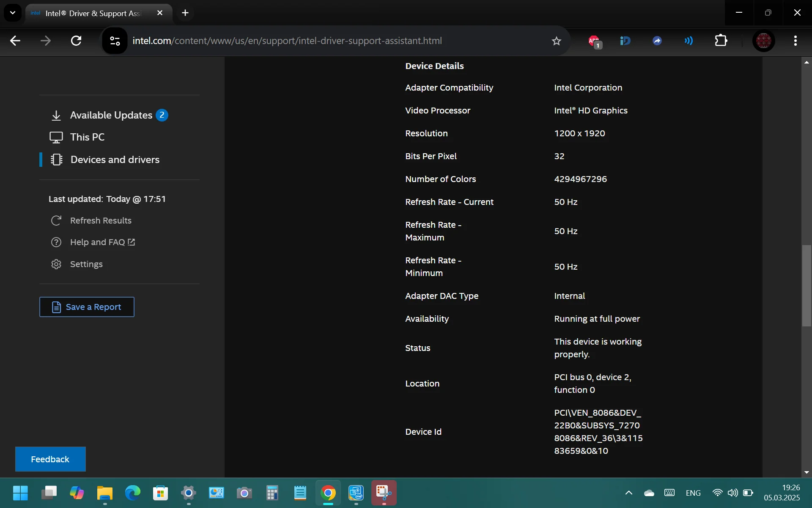Image resolution: width=812 pixels, height=508 pixels.
Task: Expand tab search dropdown arrow
Action: [x=12, y=13]
